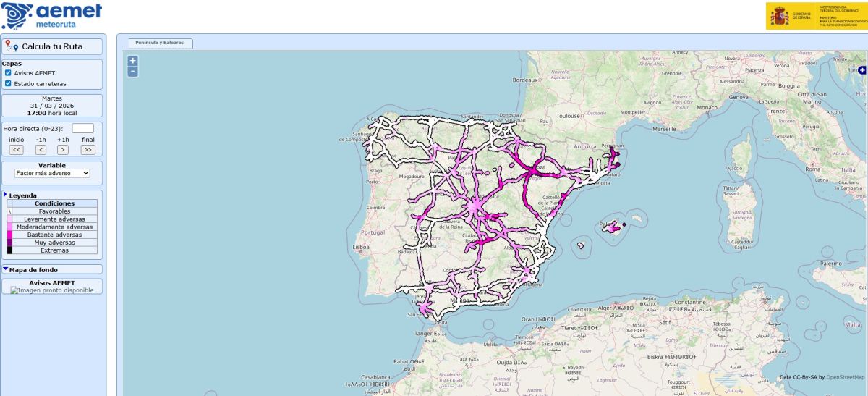868x396 pixels.
Task: Click the Extremas black color swatch in legend
Action: 9,250
